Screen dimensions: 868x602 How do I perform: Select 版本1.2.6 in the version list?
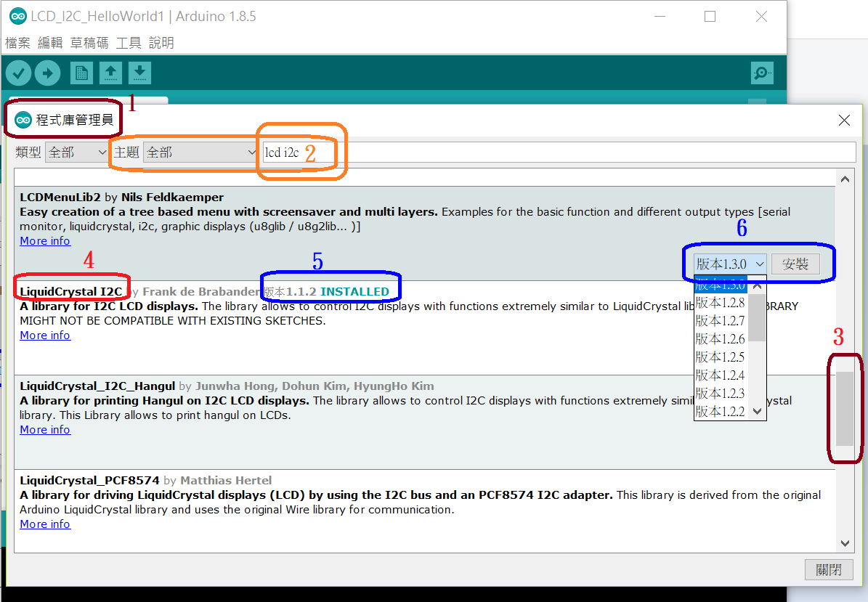(x=721, y=339)
